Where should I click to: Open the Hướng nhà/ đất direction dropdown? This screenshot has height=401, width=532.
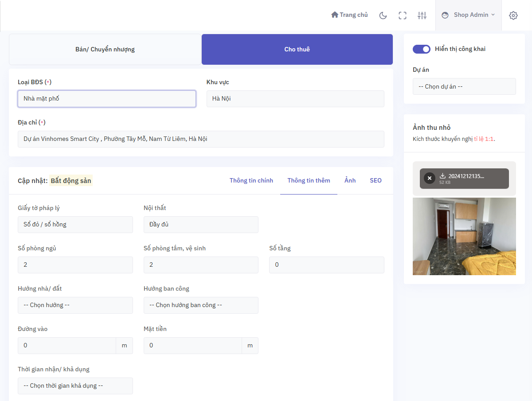[75, 305]
